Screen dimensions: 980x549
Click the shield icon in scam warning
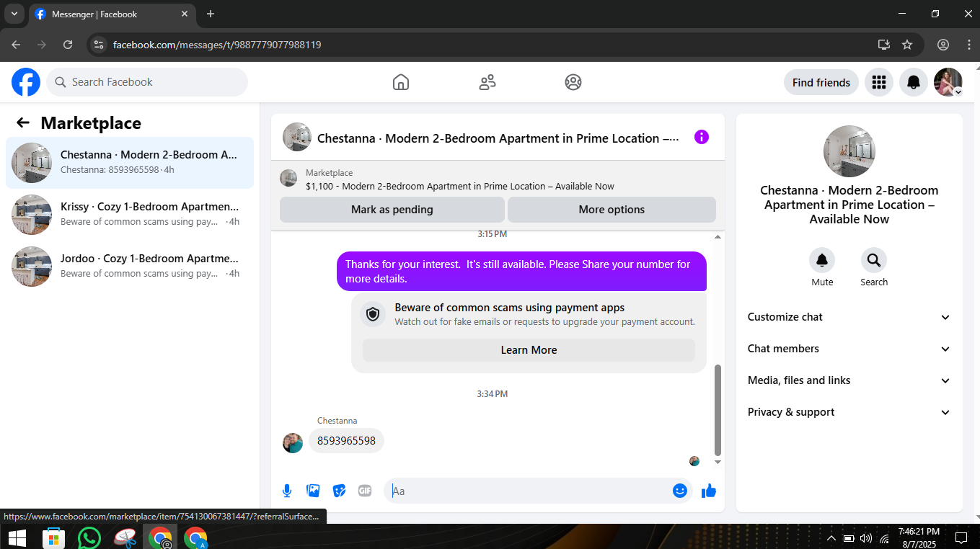[373, 314]
